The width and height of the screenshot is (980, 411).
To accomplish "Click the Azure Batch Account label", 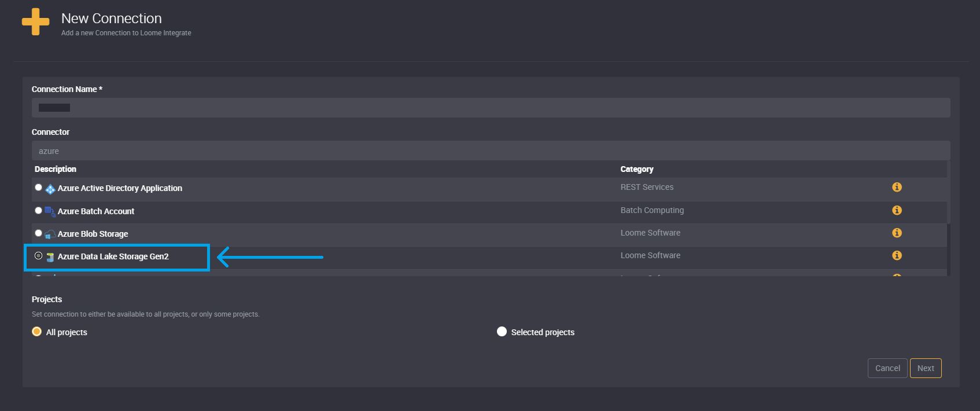I will [96, 211].
